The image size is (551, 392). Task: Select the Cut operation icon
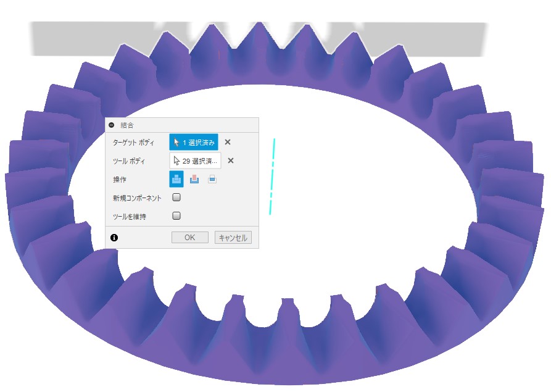pos(194,179)
